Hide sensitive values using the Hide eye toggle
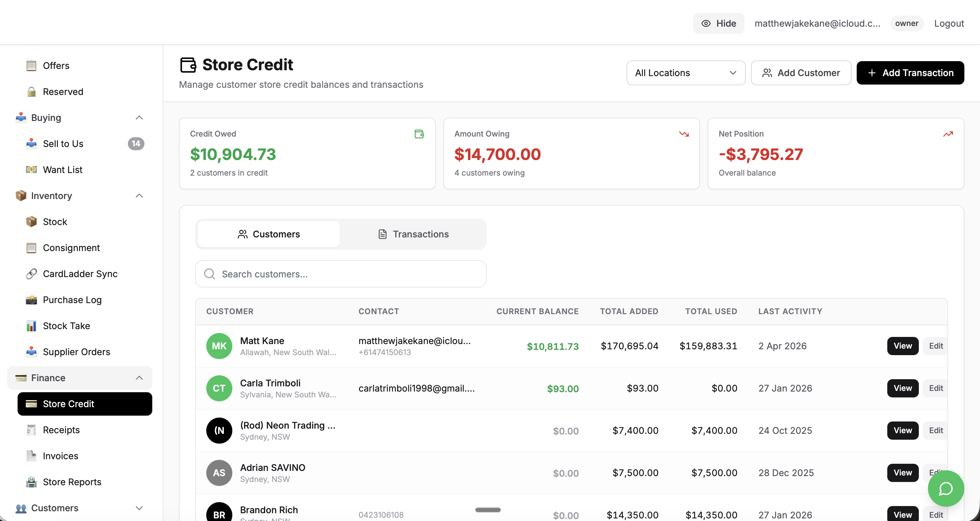The image size is (980, 521). click(718, 23)
